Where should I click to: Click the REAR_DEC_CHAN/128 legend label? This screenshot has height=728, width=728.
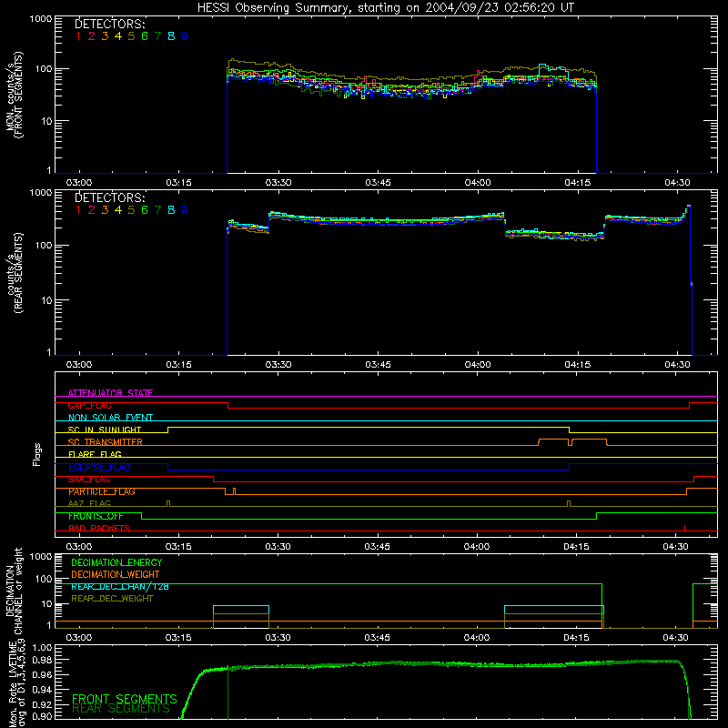coord(120,586)
